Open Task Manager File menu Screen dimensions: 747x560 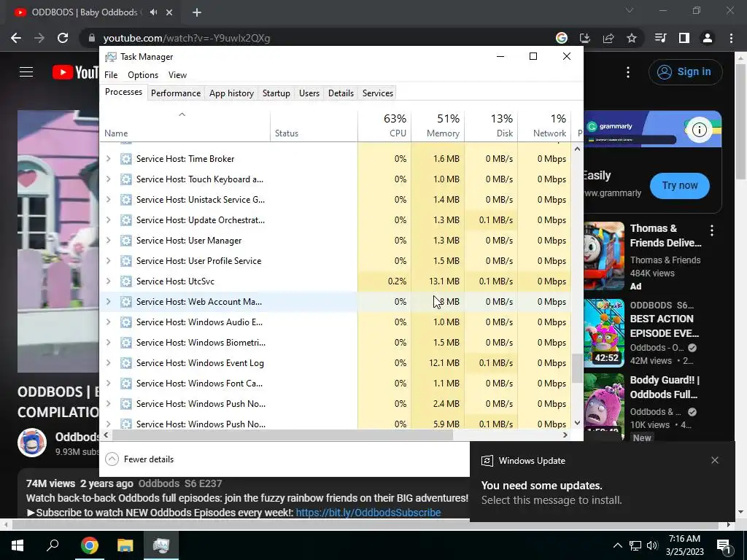click(x=111, y=75)
